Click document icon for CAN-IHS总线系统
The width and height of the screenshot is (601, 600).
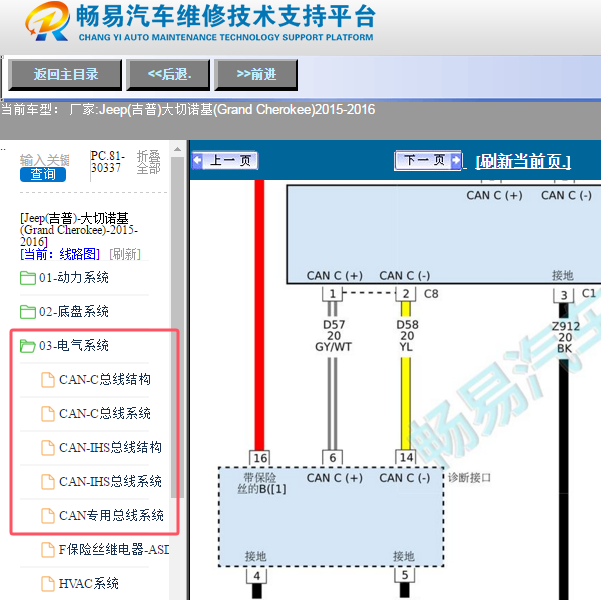pyautogui.click(x=48, y=482)
